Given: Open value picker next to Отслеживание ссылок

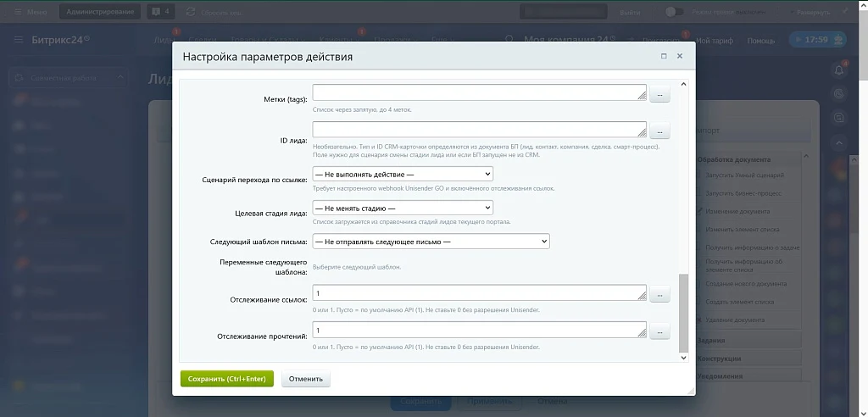Looking at the screenshot, I should 659,295.
